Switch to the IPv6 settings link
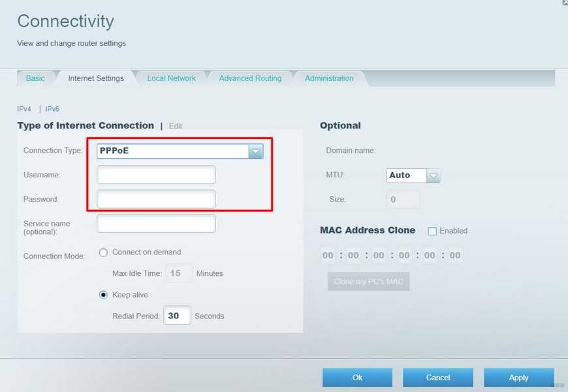This screenshot has width=568, height=392. point(52,109)
